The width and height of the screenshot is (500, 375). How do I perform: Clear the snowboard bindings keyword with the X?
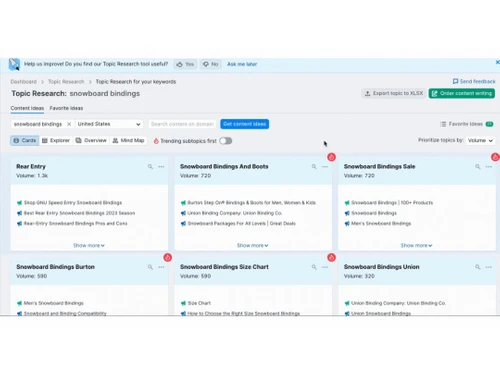69,124
